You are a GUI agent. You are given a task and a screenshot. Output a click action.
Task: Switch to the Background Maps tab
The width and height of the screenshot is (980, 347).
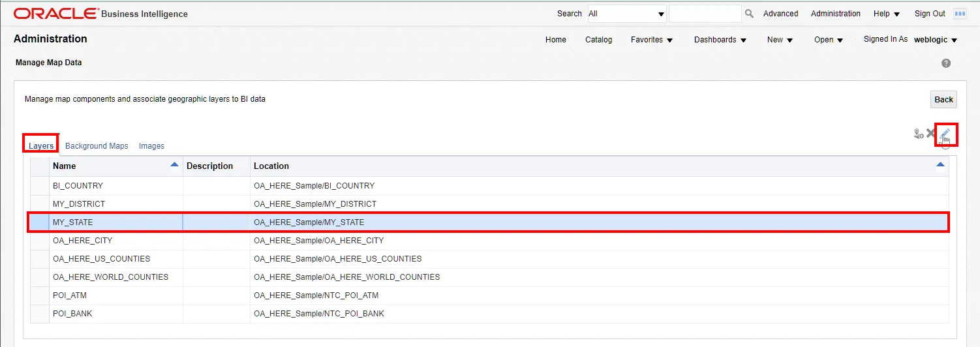pyautogui.click(x=97, y=146)
